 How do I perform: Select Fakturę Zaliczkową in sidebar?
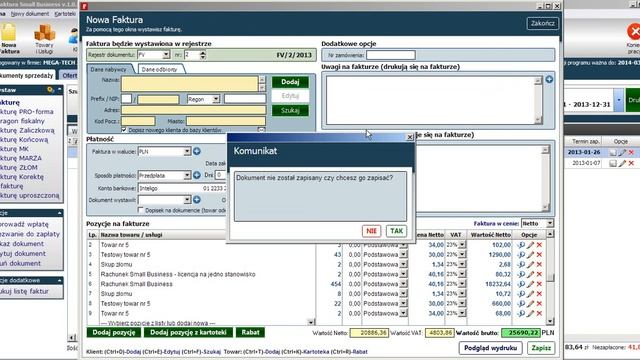(27, 130)
